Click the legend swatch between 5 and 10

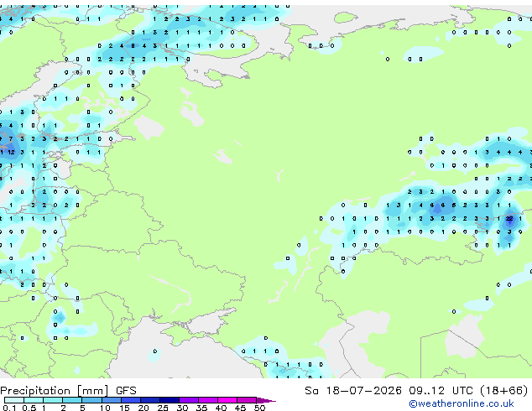91,400
